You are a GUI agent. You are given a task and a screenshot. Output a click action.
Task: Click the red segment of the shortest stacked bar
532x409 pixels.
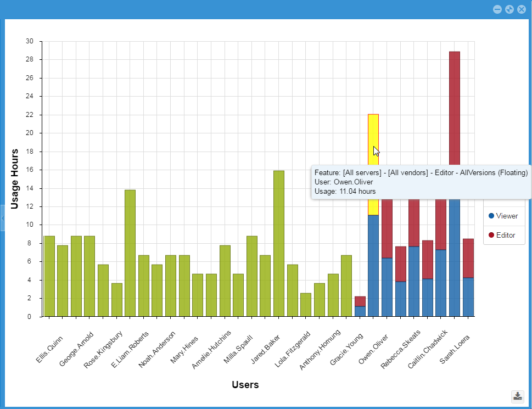coord(360,301)
